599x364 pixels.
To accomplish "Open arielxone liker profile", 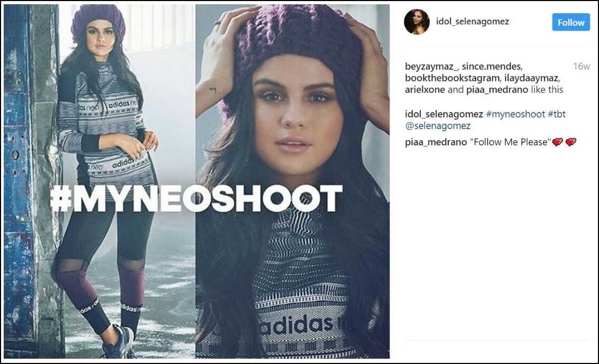I will pyautogui.click(x=425, y=90).
